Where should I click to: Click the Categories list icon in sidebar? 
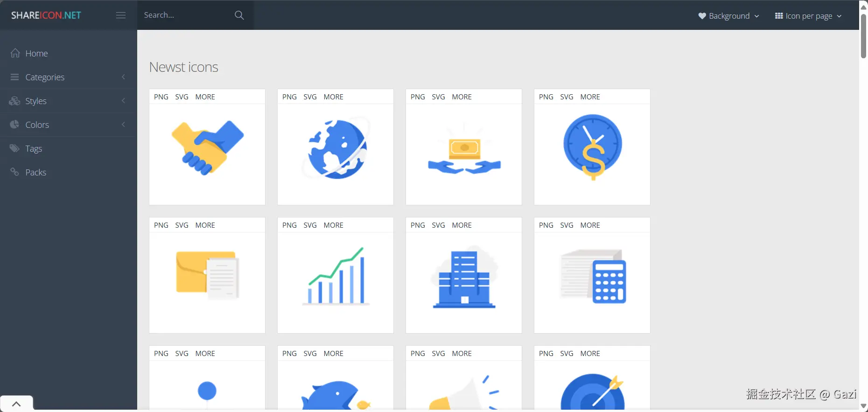(x=15, y=77)
